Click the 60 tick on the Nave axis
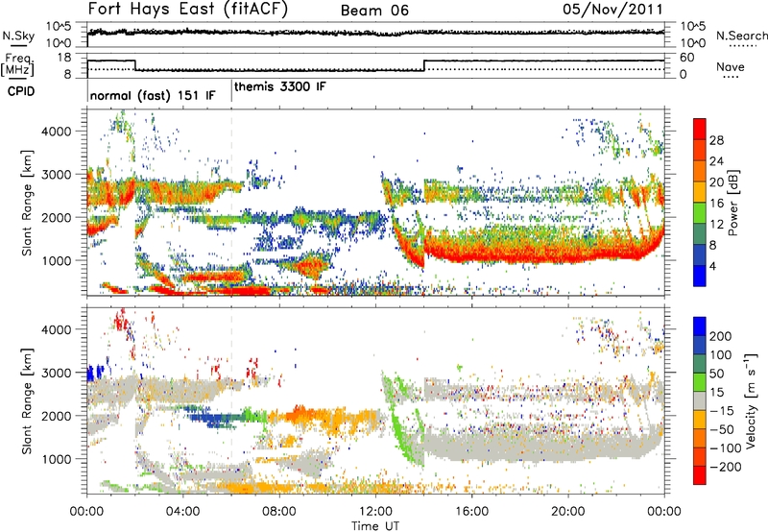Viewport: 768px width, 532px height. point(687,58)
